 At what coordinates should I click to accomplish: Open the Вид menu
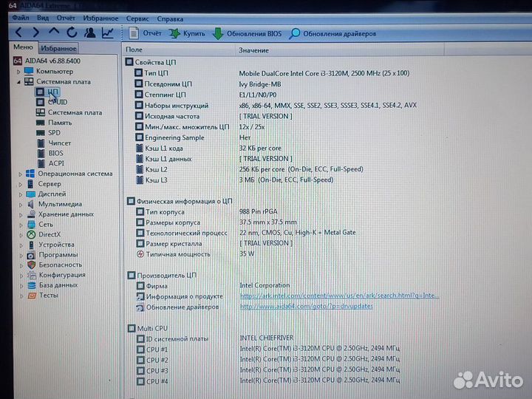[43, 18]
